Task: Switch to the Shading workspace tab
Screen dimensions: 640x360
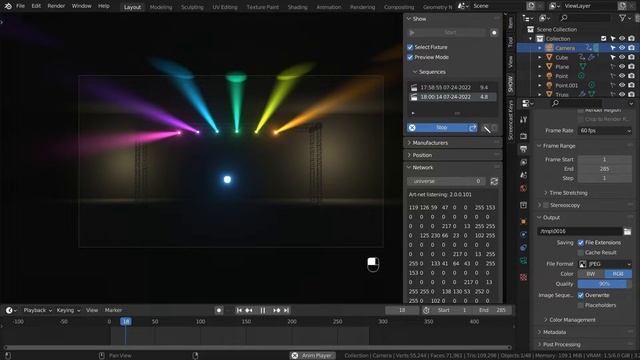Action: click(298, 7)
